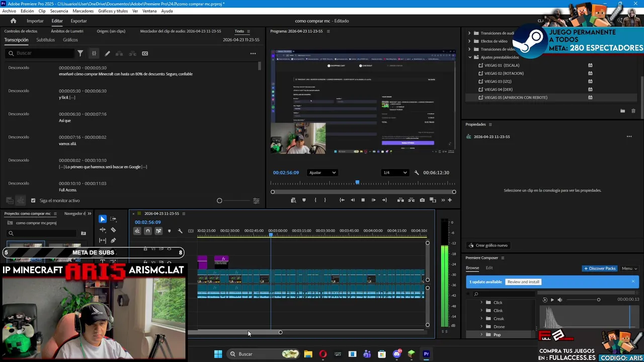Create captions with the CC icon
This screenshot has height=362, width=644.
pos(145,53)
